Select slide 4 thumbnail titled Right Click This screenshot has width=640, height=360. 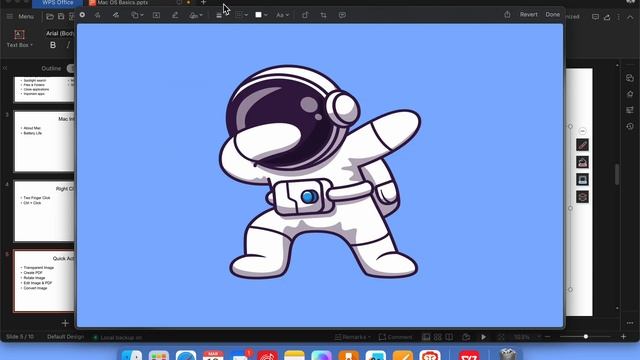pyautogui.click(x=44, y=211)
